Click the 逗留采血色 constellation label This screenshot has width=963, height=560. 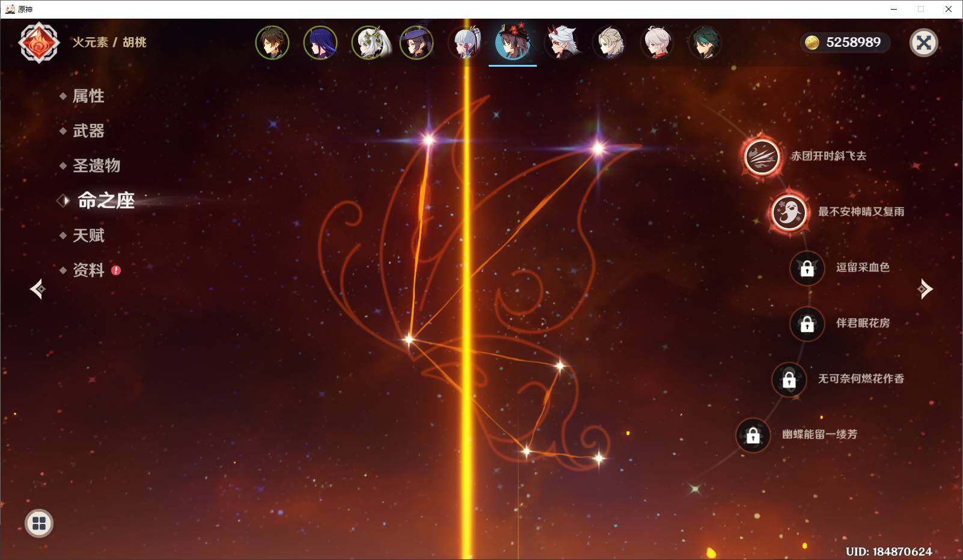pos(863,267)
